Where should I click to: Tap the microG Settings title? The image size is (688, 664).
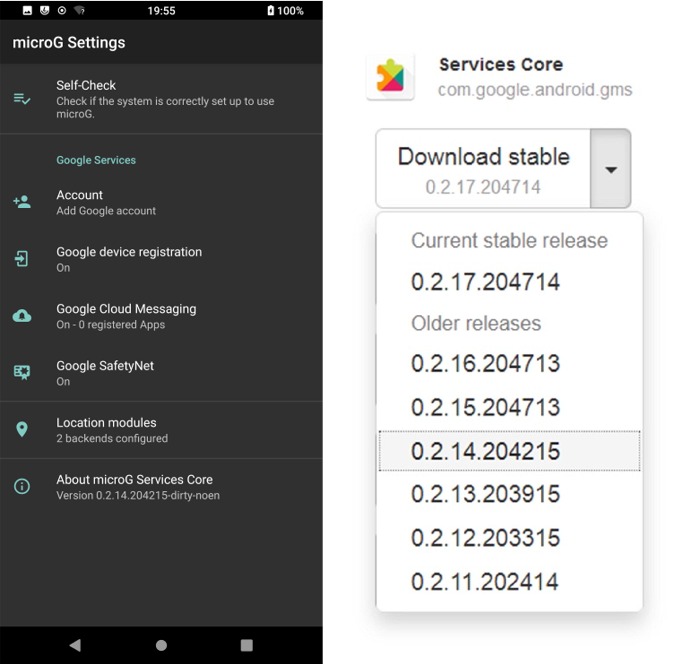[69, 43]
